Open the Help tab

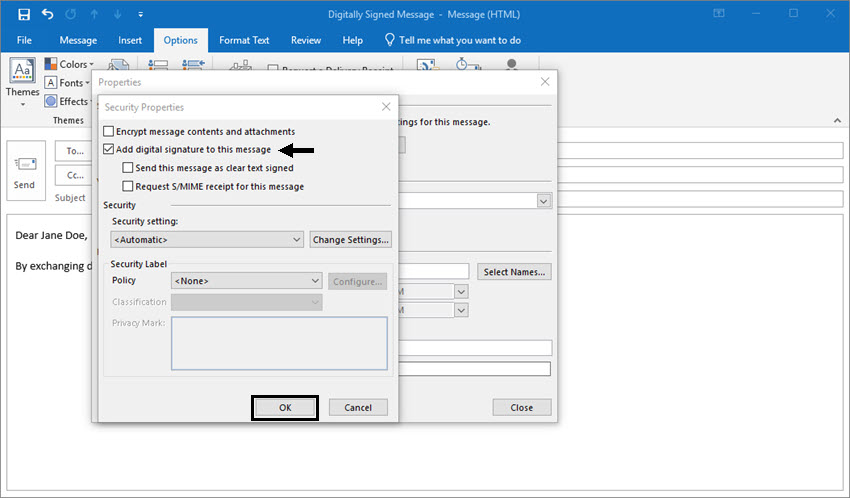(352, 40)
